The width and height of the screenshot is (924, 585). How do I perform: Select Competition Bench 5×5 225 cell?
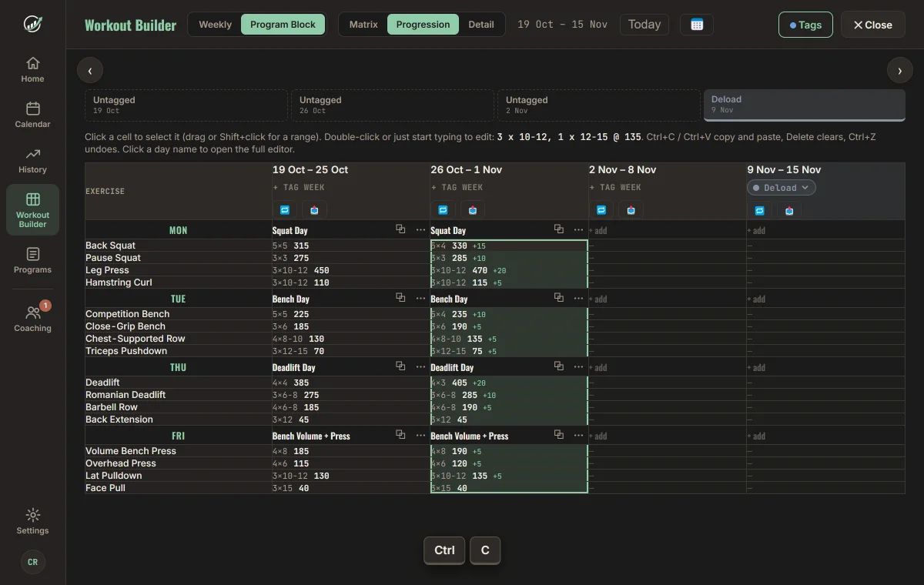[351, 314]
